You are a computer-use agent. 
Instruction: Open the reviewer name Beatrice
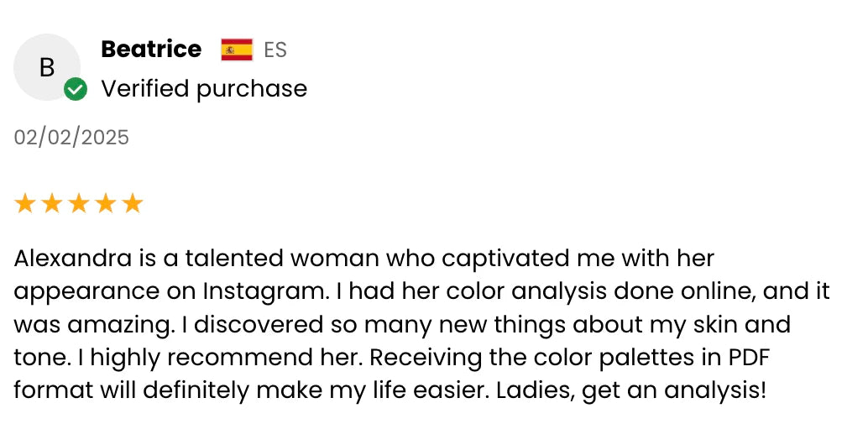151,50
